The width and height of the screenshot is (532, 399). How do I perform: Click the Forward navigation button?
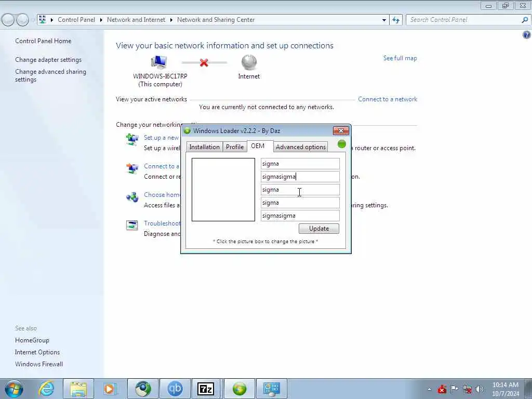pyautogui.click(x=22, y=20)
